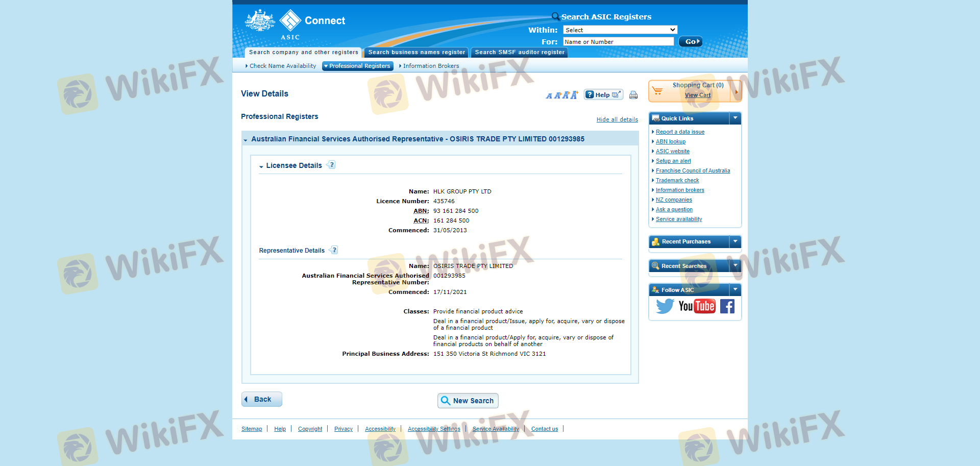Collapse the Quick Links panel
The height and width of the screenshot is (466, 980).
[736, 118]
